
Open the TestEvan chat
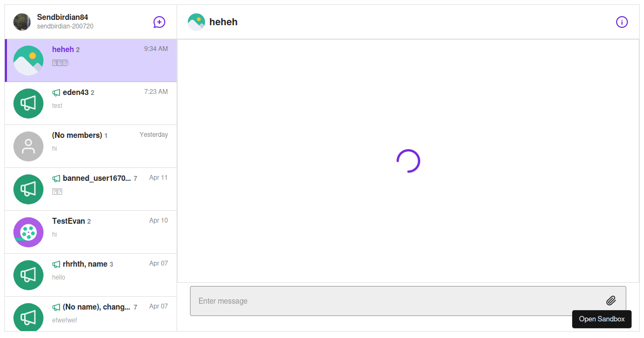point(107,232)
